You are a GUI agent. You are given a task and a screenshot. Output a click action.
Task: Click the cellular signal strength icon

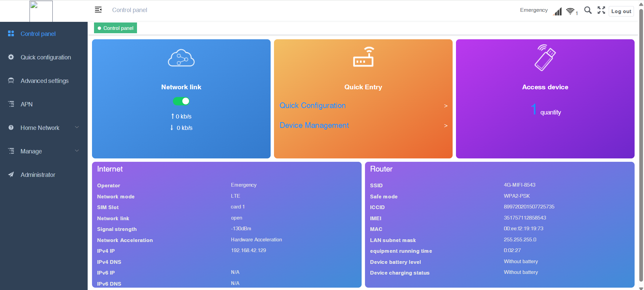[x=557, y=12]
